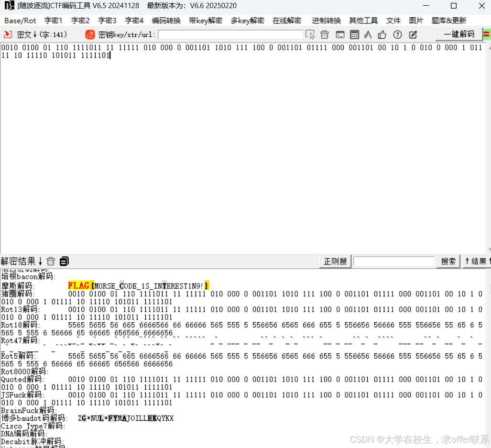Open the 题库&更新 menu
The height and width of the screenshot is (448, 491).
point(449,21)
